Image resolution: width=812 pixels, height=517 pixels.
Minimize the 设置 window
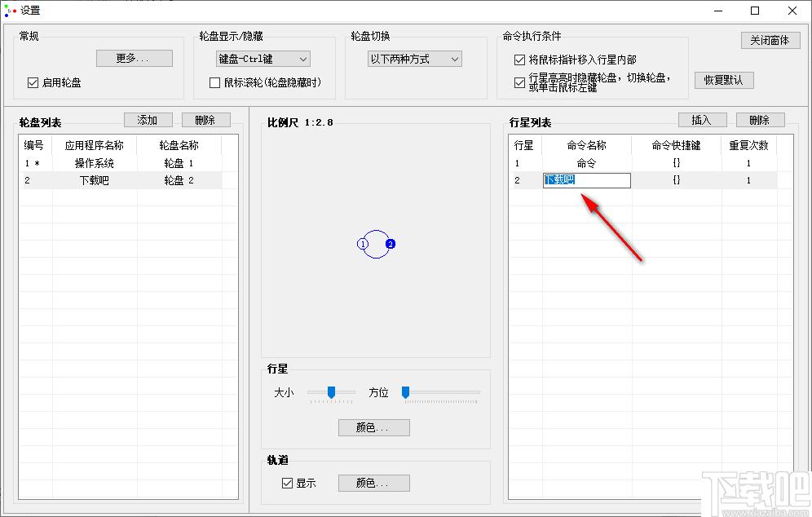coord(718,11)
